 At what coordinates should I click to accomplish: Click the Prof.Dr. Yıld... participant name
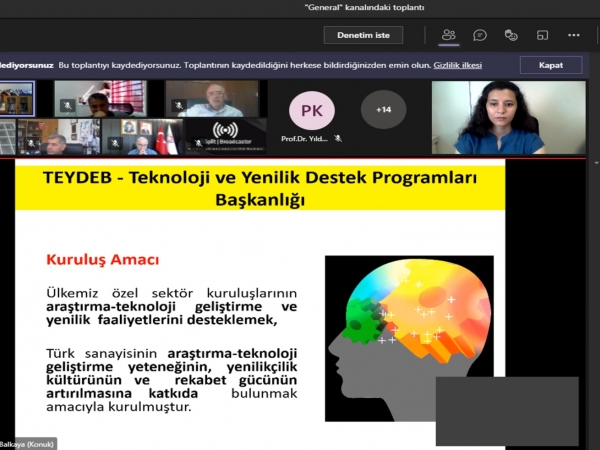pos(304,139)
